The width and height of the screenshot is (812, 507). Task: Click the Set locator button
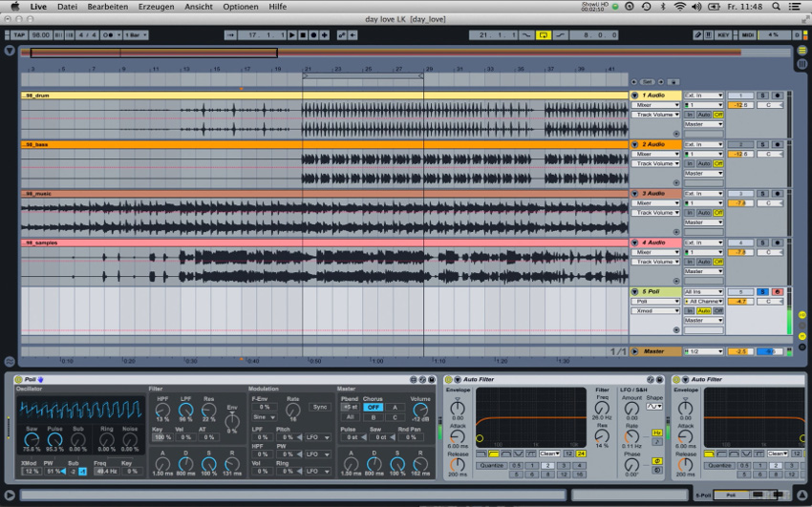(x=648, y=82)
